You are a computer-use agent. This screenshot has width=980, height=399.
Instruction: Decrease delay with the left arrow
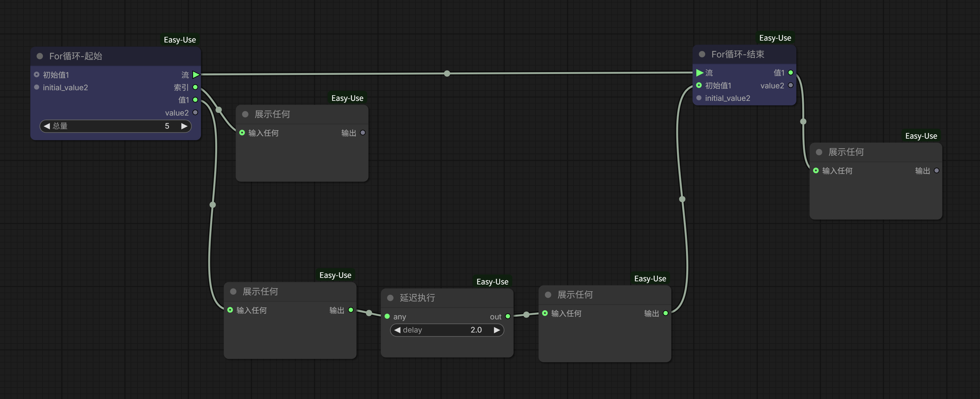click(397, 330)
